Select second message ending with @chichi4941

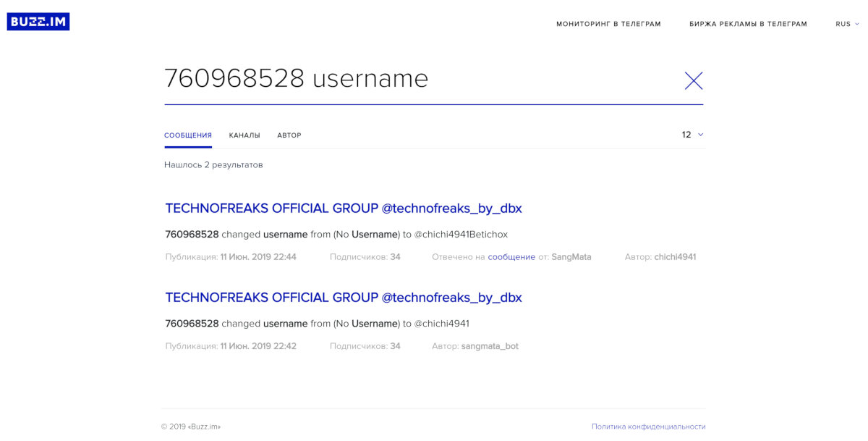point(317,324)
